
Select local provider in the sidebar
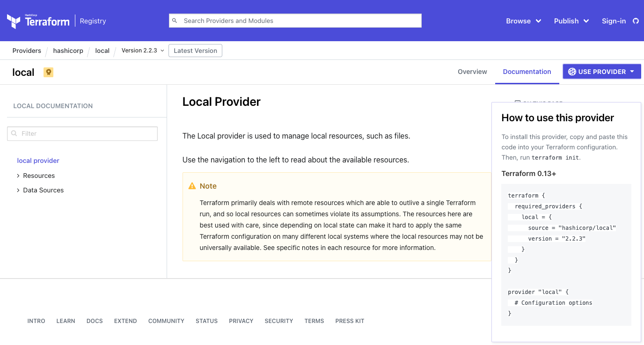(38, 161)
